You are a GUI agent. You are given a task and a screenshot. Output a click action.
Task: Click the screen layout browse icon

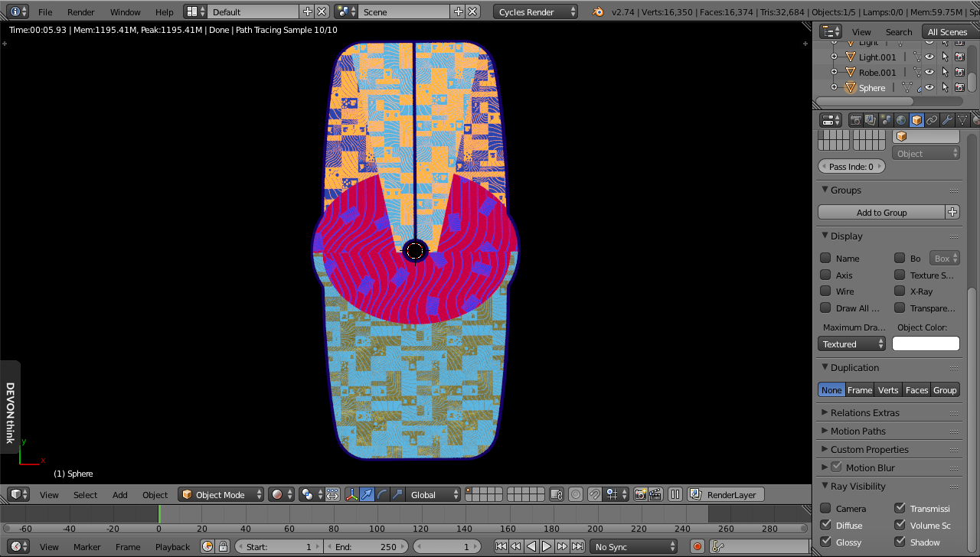(196, 11)
